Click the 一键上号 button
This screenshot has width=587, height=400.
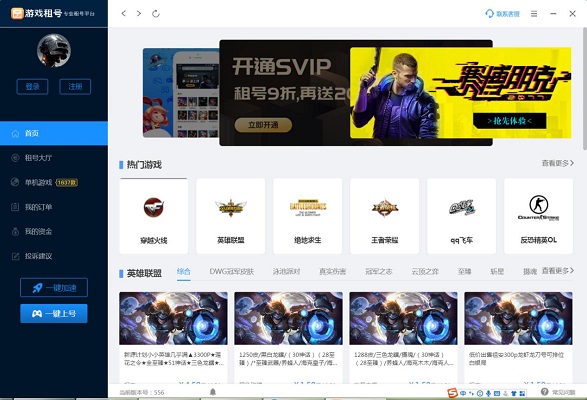pyautogui.click(x=54, y=313)
